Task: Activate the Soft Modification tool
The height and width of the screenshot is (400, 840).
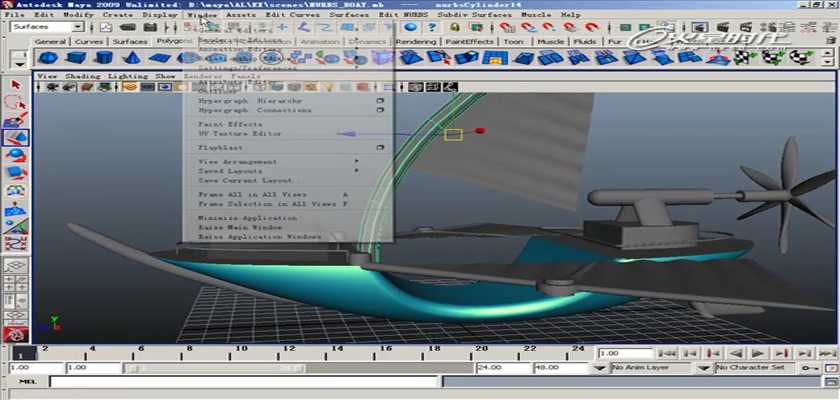Action: (16, 209)
